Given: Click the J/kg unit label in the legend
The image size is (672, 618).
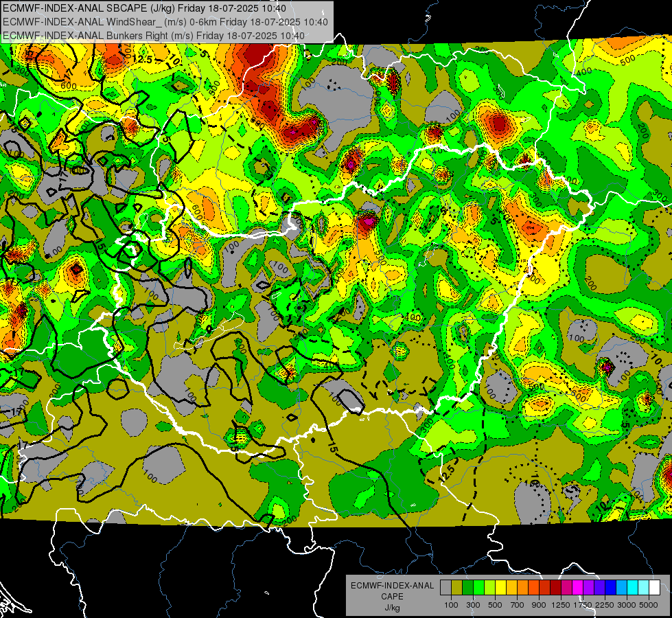Looking at the screenshot, I should coord(392,608).
